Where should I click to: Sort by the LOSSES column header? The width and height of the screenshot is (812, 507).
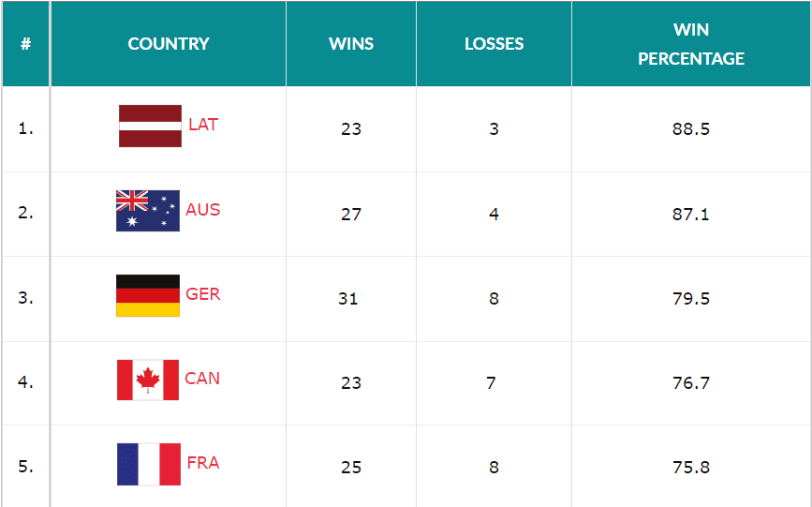tap(494, 43)
